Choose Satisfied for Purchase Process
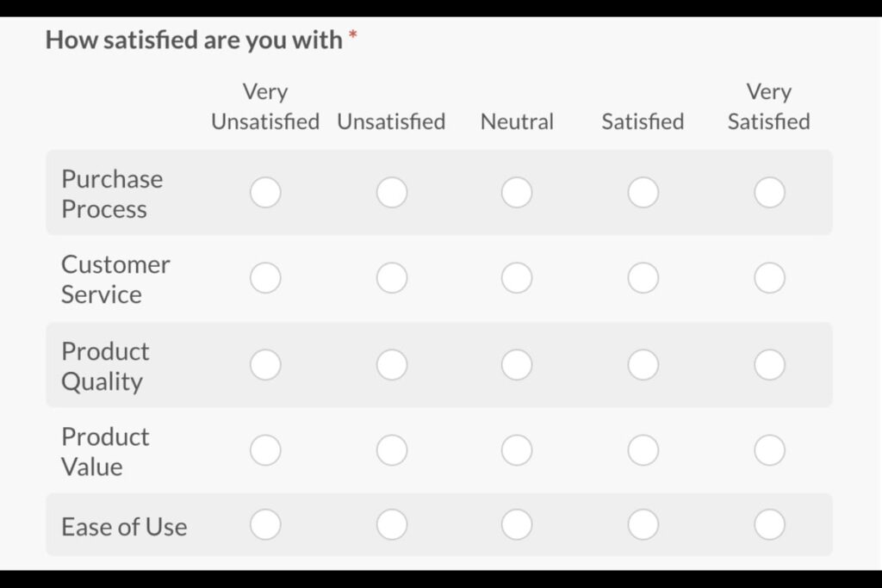Screen dimensions: 882x588 pyautogui.click(x=643, y=193)
